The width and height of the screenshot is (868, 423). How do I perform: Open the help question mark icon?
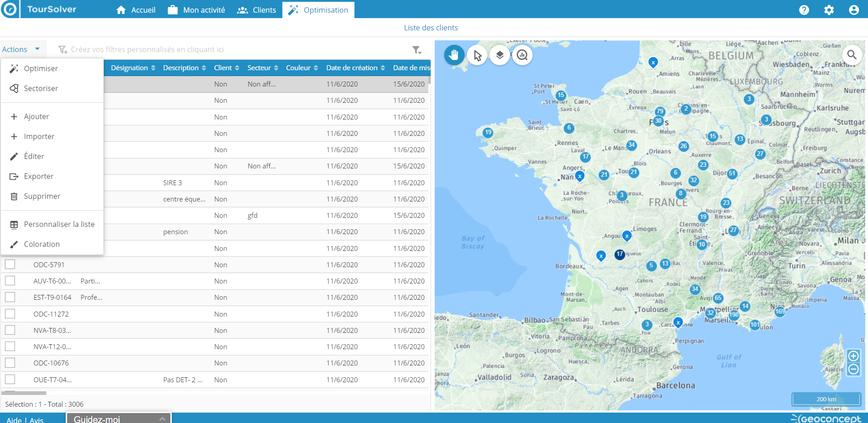804,10
